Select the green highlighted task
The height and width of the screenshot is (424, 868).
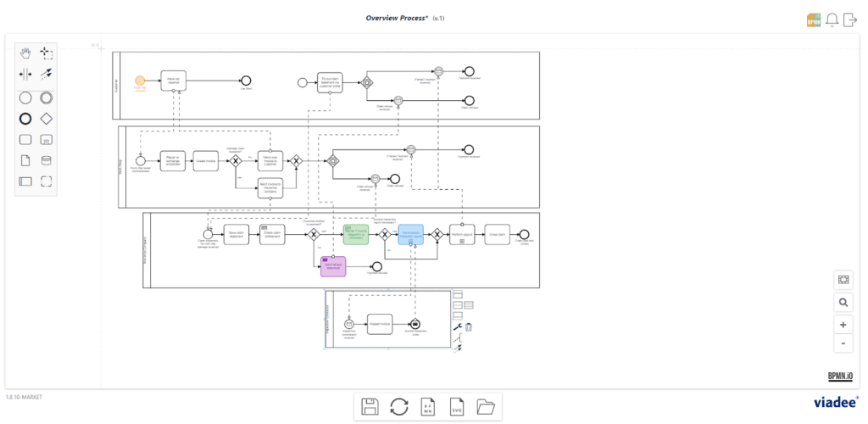coord(355,235)
